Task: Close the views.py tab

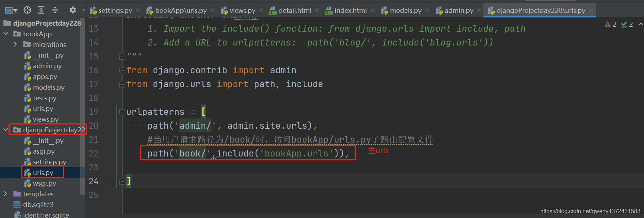Action: (x=261, y=11)
